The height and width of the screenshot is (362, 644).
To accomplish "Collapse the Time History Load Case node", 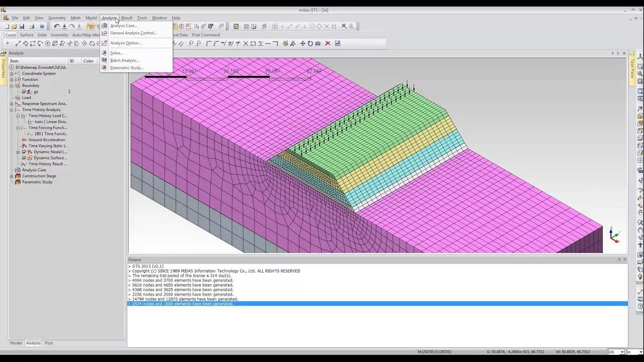I will [x=18, y=116].
